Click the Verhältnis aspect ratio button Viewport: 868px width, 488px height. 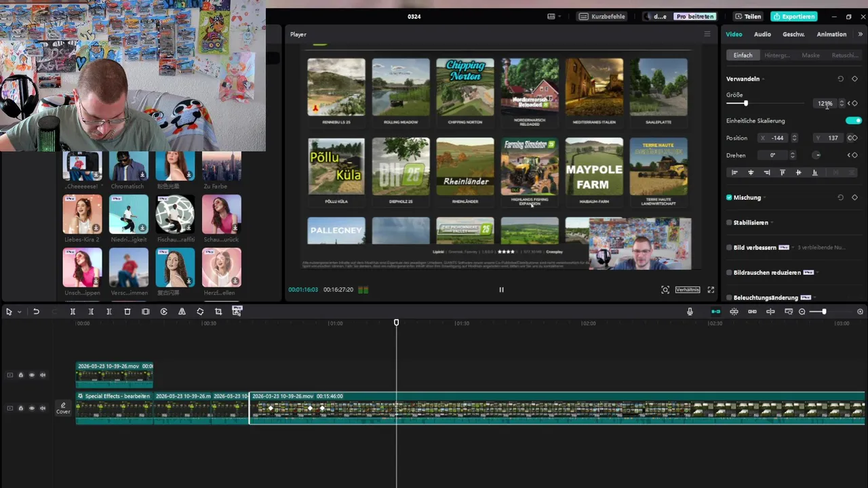coord(687,289)
